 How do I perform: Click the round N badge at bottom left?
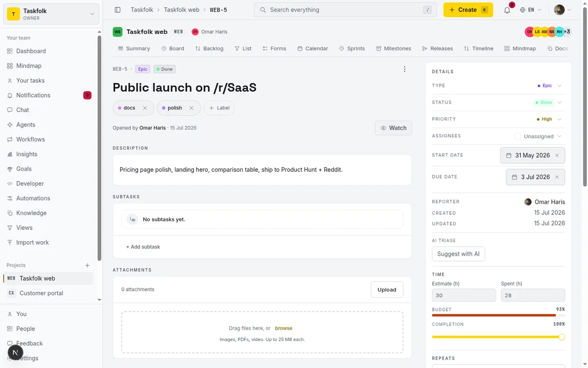tap(16, 352)
